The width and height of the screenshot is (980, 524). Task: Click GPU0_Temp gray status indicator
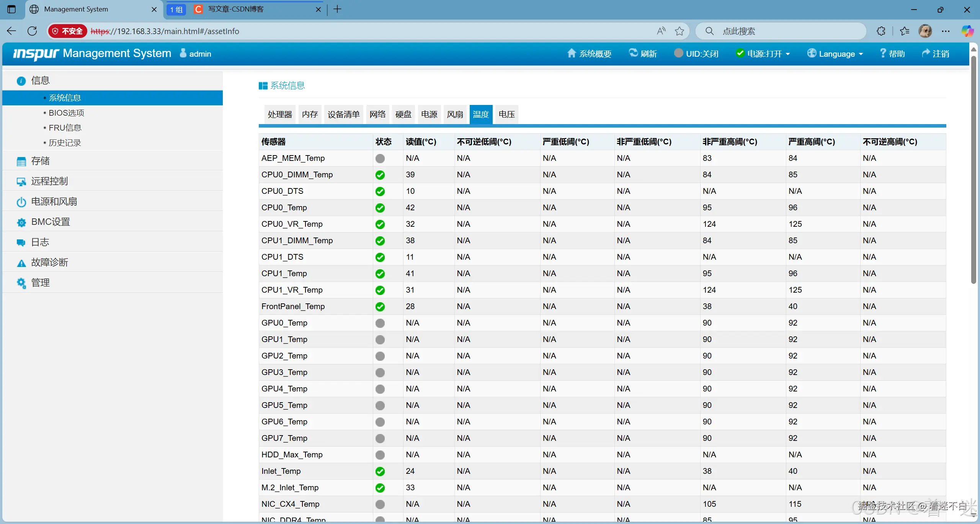(380, 323)
